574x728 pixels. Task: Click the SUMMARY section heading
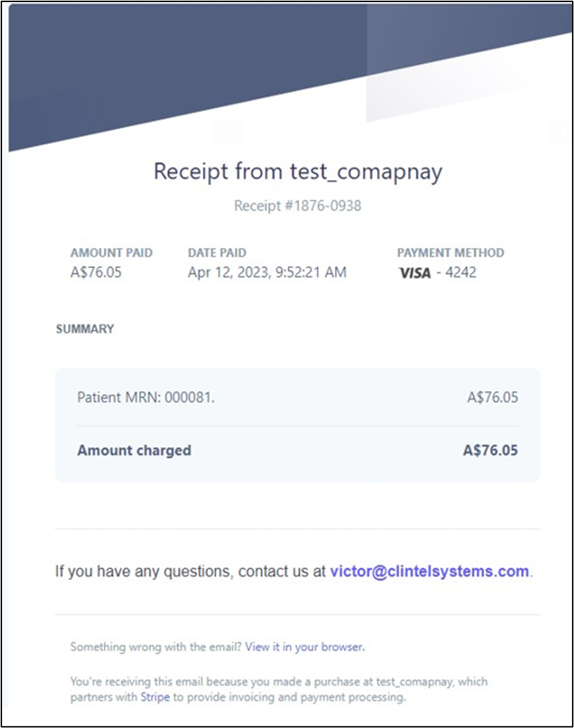tap(85, 329)
